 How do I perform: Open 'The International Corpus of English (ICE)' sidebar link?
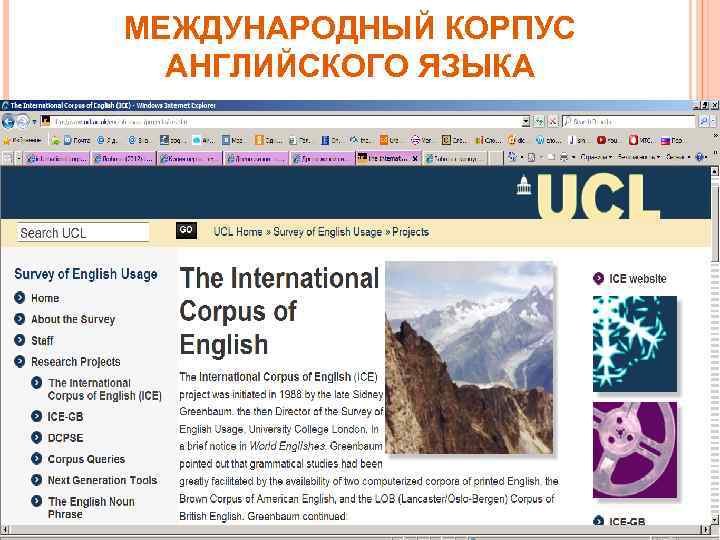point(104,389)
